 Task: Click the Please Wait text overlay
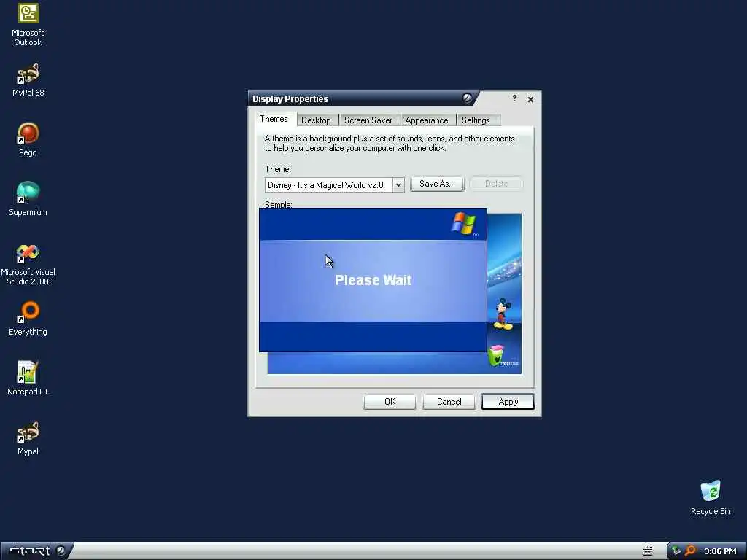[373, 280]
